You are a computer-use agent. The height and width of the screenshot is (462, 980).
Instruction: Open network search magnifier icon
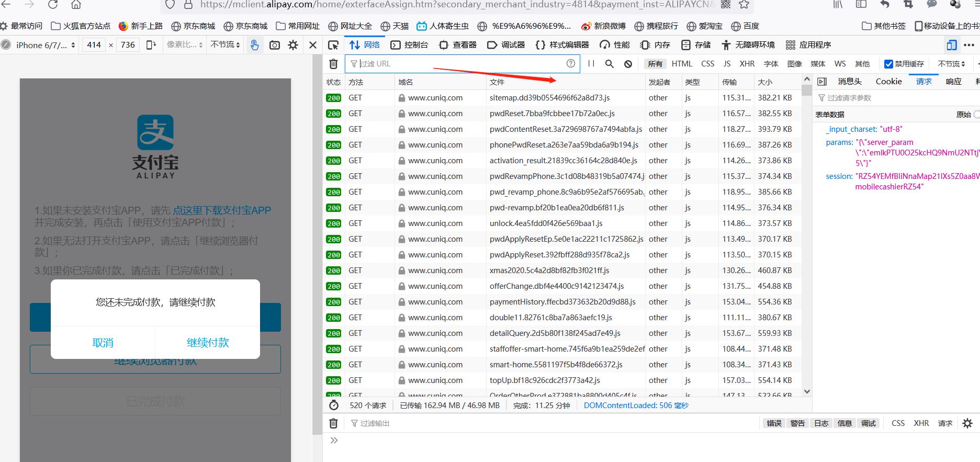[x=610, y=64]
